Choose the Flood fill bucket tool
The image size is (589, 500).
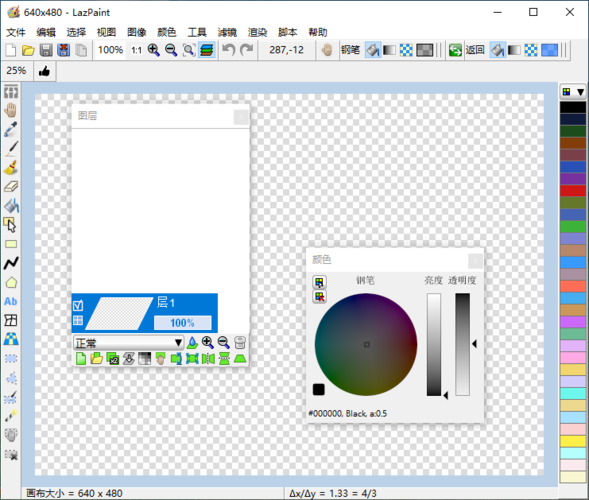11,205
